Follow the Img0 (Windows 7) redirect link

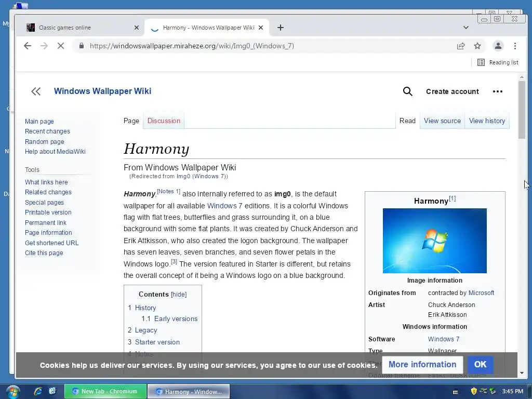pos(201,176)
